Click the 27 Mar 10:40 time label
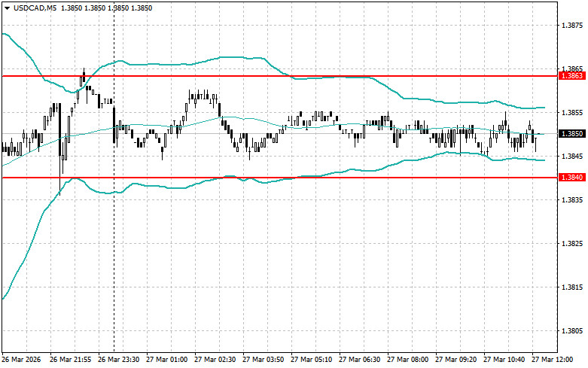This screenshot has width=588, height=368. 504,360
